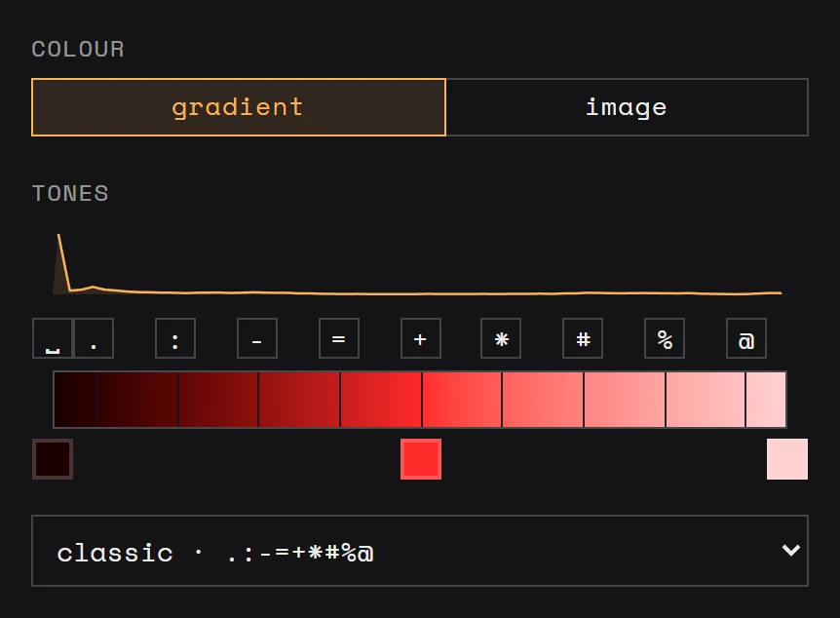Screen dimensions: 840x618
Task: Select the at-sign character tone box
Action: click(x=746, y=338)
